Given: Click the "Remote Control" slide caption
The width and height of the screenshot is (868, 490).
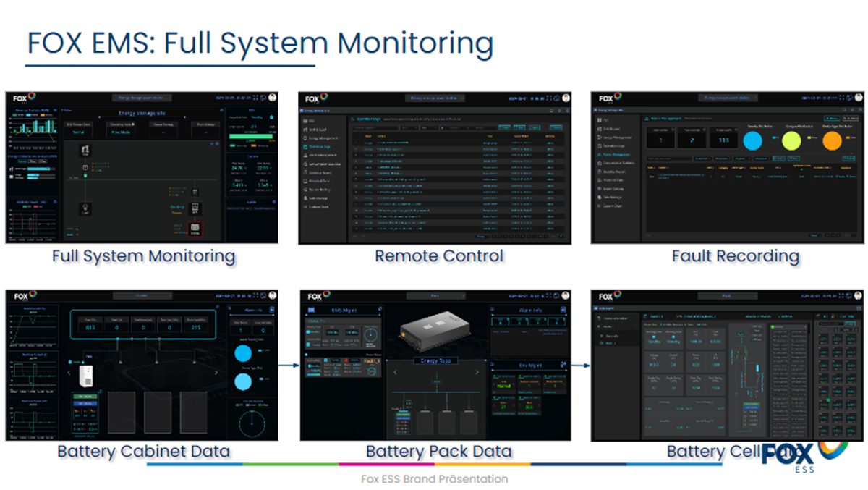Looking at the screenshot, I should (439, 255).
